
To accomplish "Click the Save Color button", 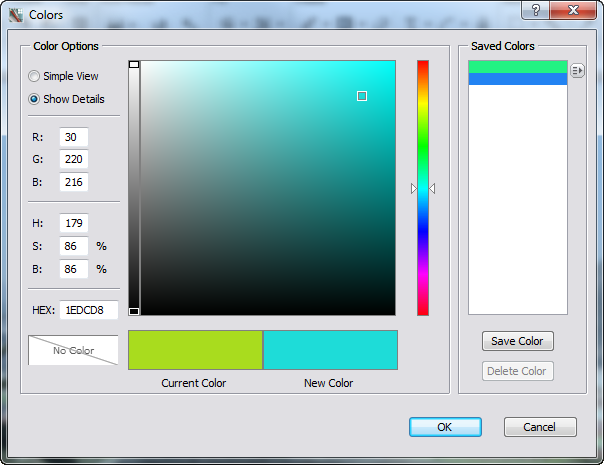I will (517, 341).
